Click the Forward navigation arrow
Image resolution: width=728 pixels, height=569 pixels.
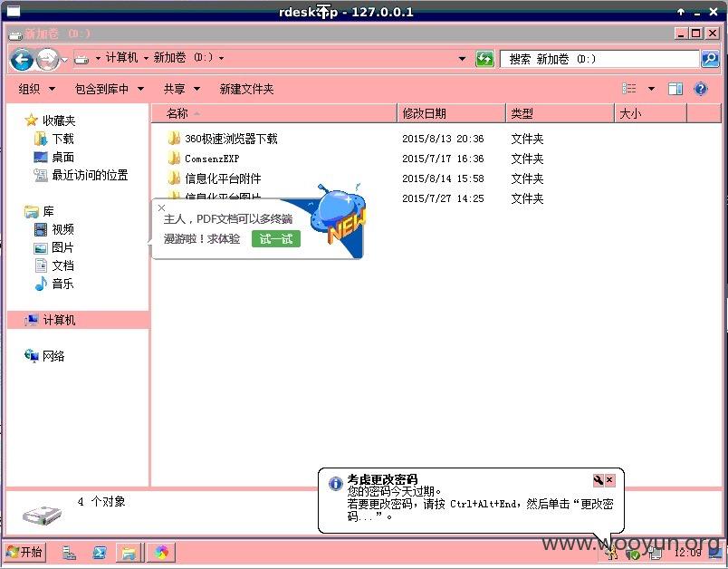click(x=47, y=60)
